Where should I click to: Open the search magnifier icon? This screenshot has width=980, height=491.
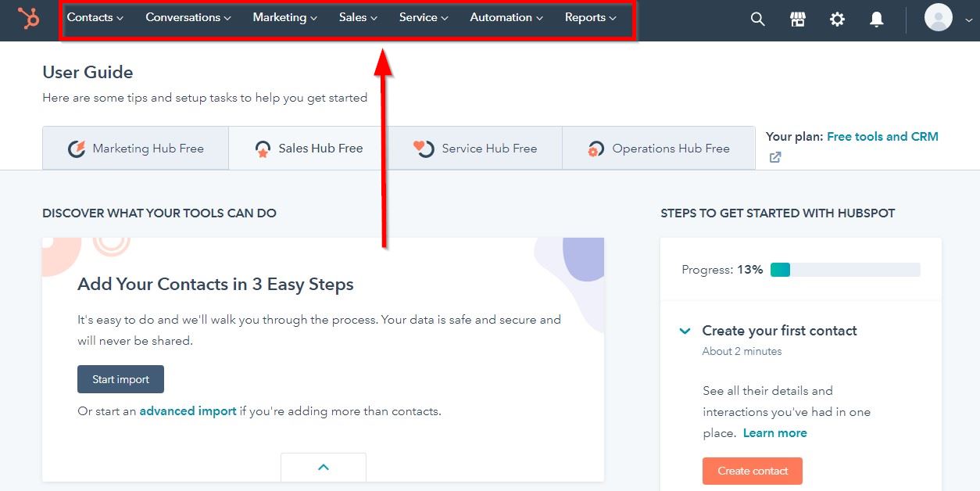tap(757, 20)
